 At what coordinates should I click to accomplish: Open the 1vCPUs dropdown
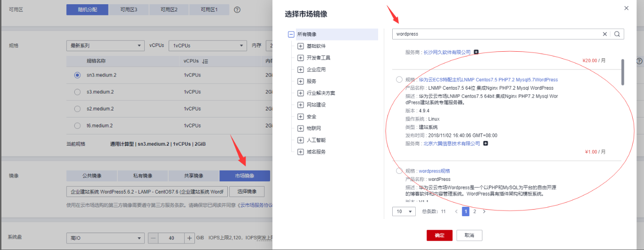click(207, 46)
